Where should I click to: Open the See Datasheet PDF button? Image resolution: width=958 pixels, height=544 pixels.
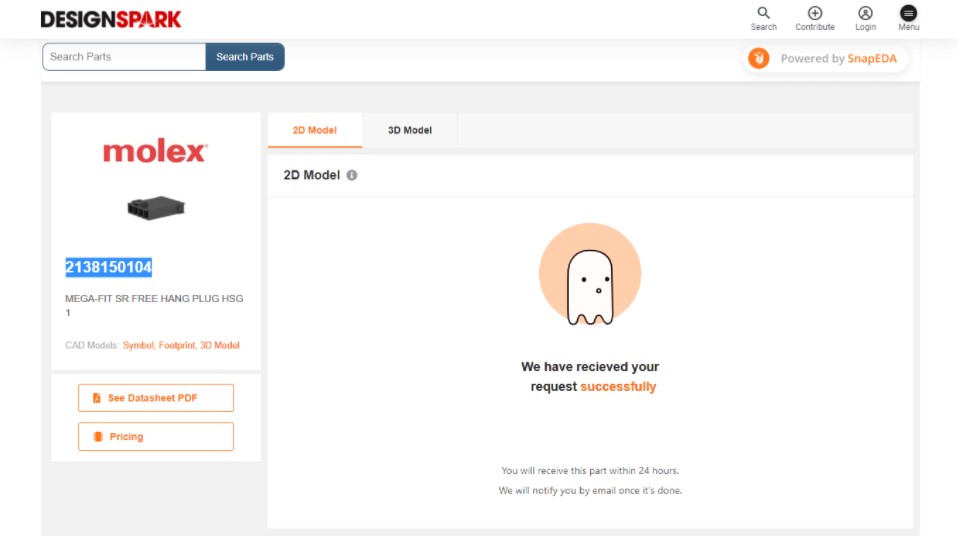pos(156,398)
